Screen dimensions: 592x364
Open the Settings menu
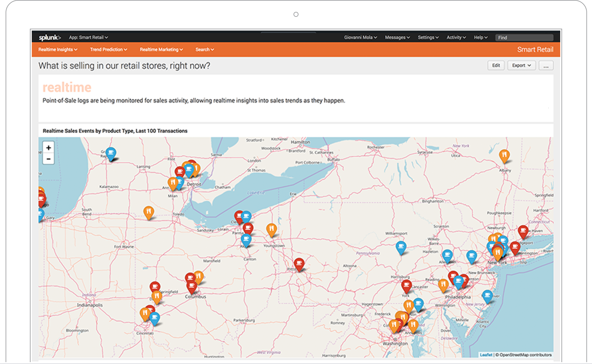[428, 37]
